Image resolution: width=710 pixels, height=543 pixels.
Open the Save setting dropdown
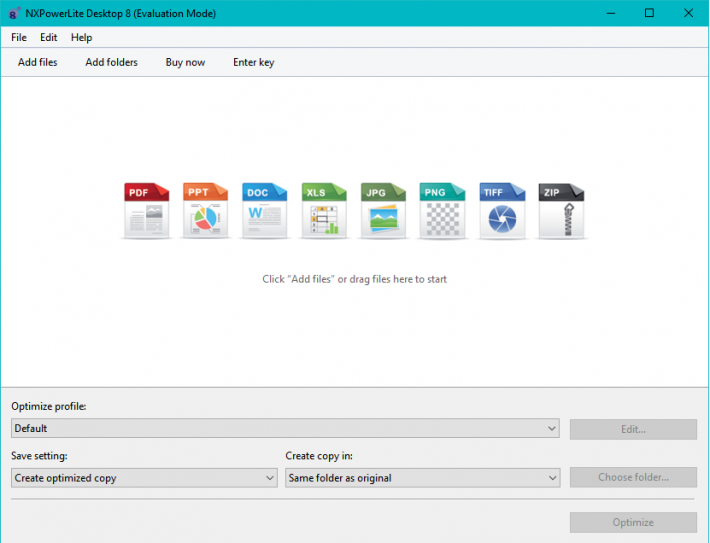144,478
